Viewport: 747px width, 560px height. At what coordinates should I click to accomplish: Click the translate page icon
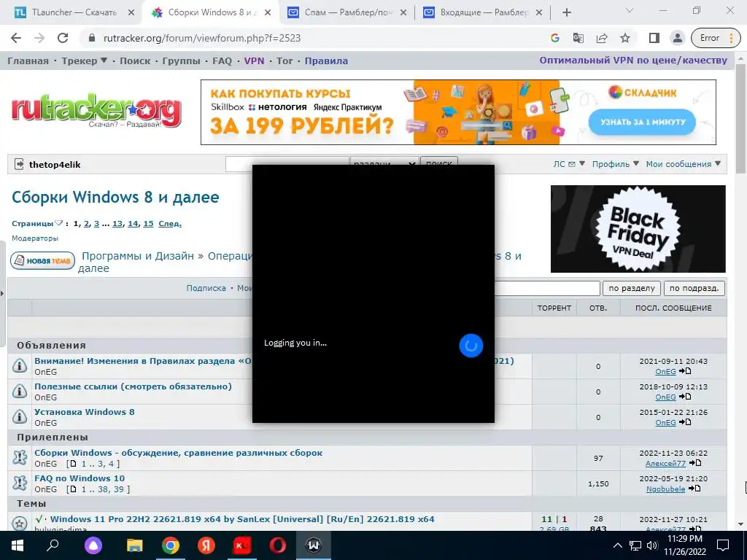(578, 38)
